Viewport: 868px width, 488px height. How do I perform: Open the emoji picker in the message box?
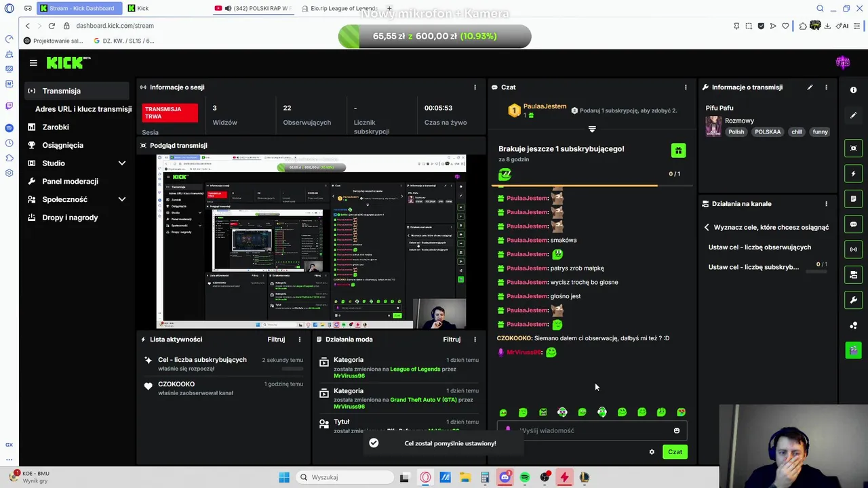[676, 430]
